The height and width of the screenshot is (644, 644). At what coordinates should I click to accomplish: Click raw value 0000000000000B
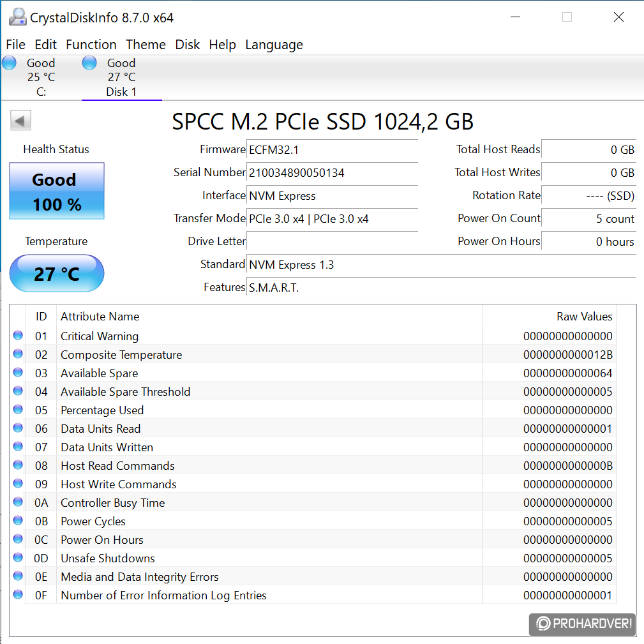coord(567,465)
